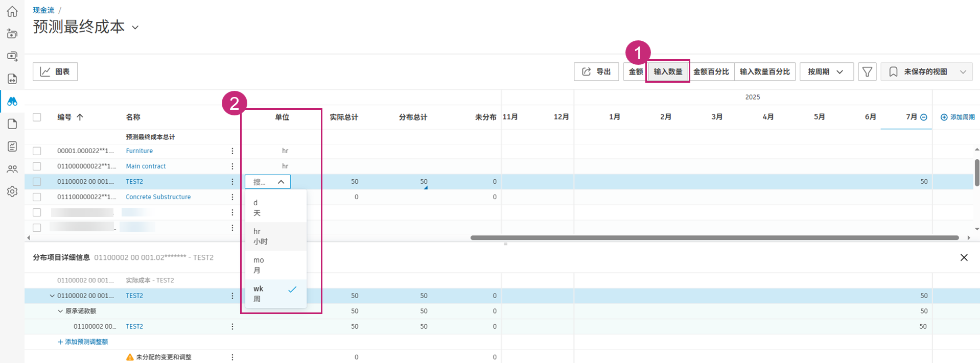Image resolution: width=980 pixels, height=363 pixels.
Task: Go to 现金流 breadcrumb
Action: (43, 10)
